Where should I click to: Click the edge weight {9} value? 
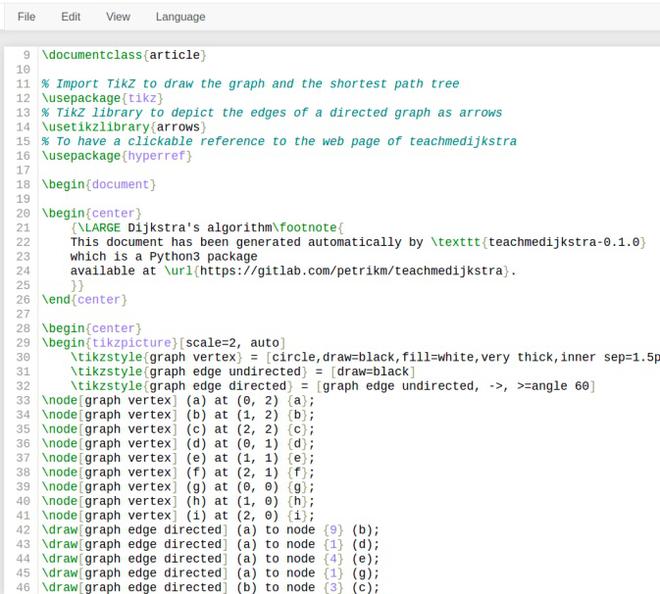(x=333, y=530)
